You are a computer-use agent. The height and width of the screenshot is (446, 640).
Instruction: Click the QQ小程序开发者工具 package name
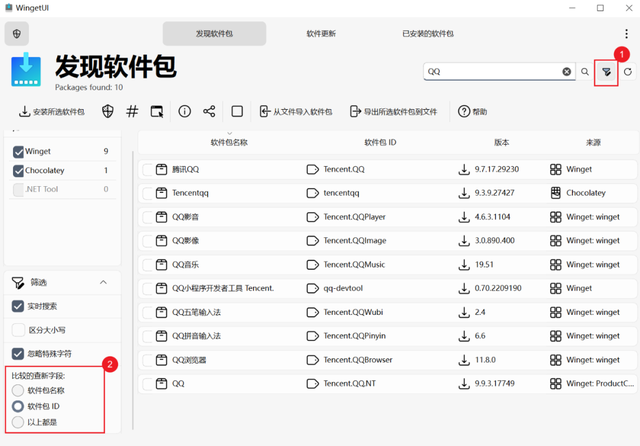[x=223, y=288]
